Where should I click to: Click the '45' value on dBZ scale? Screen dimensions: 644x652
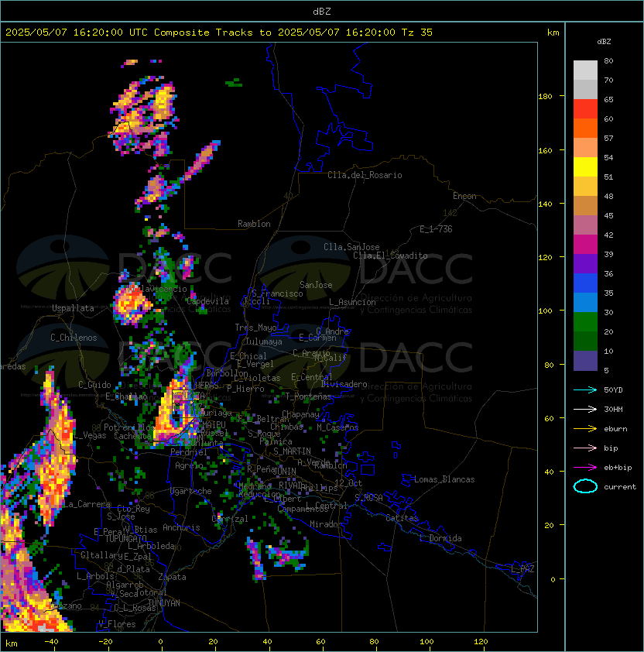(x=608, y=215)
